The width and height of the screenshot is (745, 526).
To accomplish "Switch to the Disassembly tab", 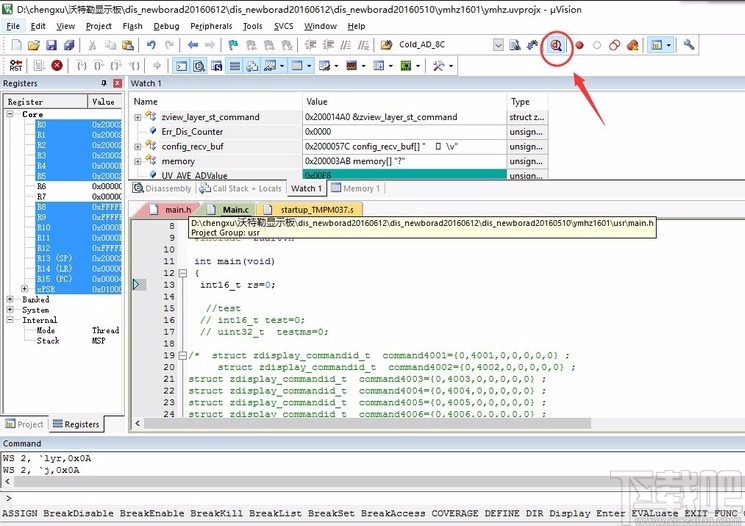I will click(x=162, y=189).
